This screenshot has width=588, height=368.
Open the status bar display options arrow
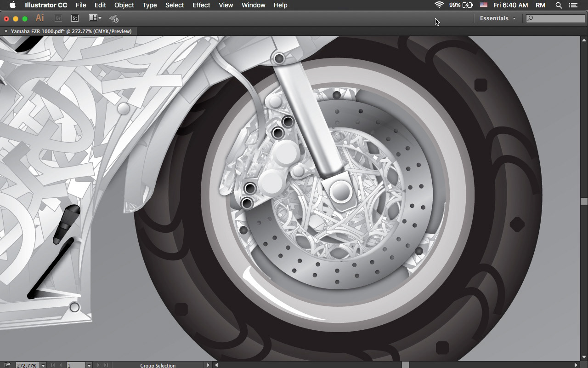pos(208,365)
